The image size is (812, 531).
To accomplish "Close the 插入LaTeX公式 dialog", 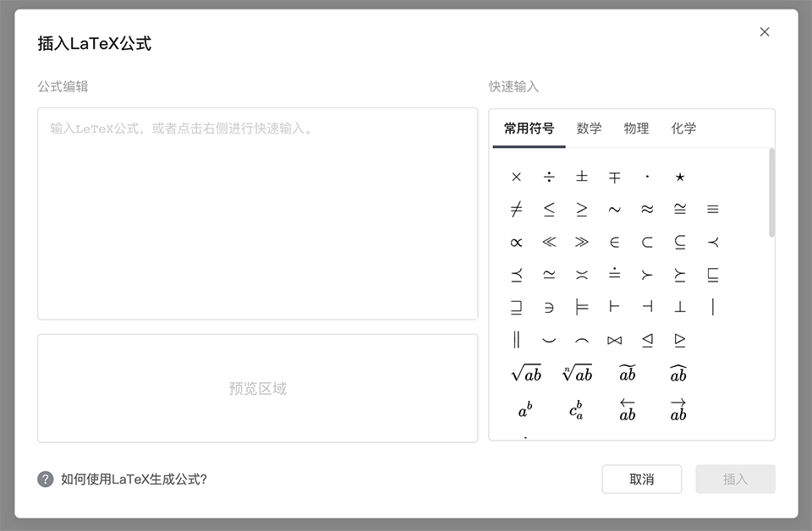I will (x=765, y=32).
